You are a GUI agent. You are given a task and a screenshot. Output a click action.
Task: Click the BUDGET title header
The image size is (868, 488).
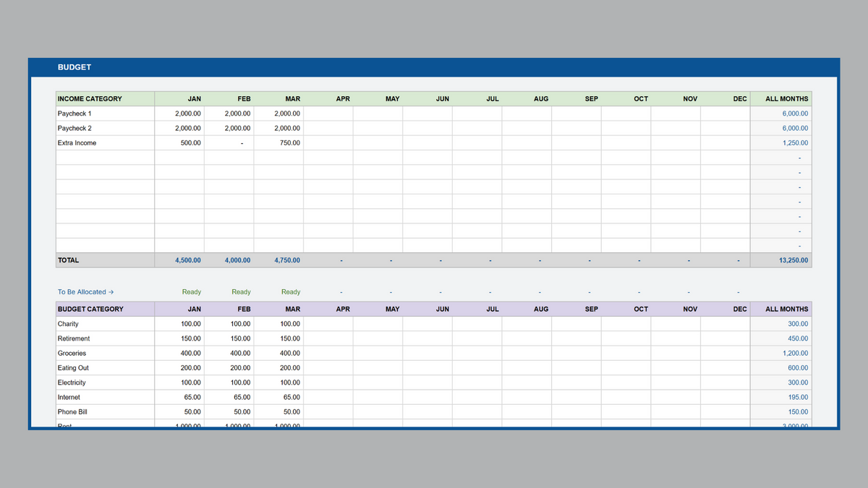(75, 67)
